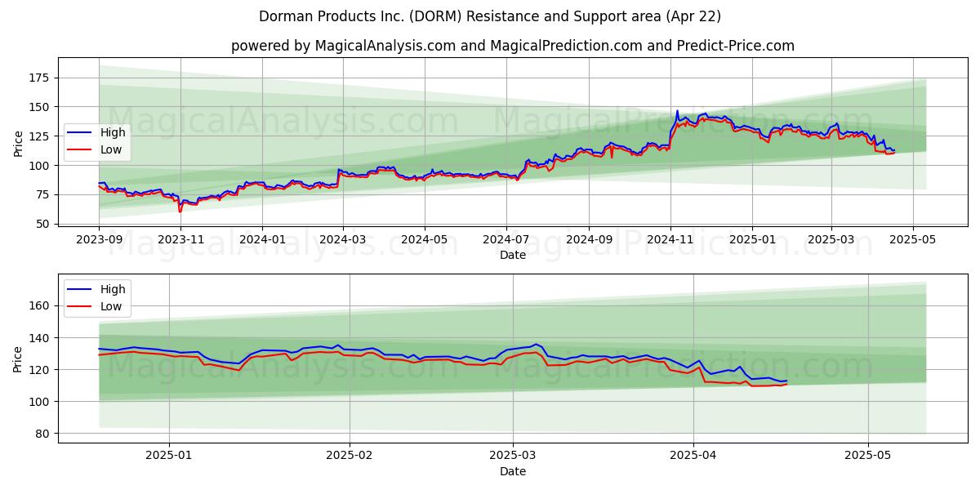Click the 'Price' axis title of top chart
The height and width of the screenshot is (490, 980).
[19, 144]
